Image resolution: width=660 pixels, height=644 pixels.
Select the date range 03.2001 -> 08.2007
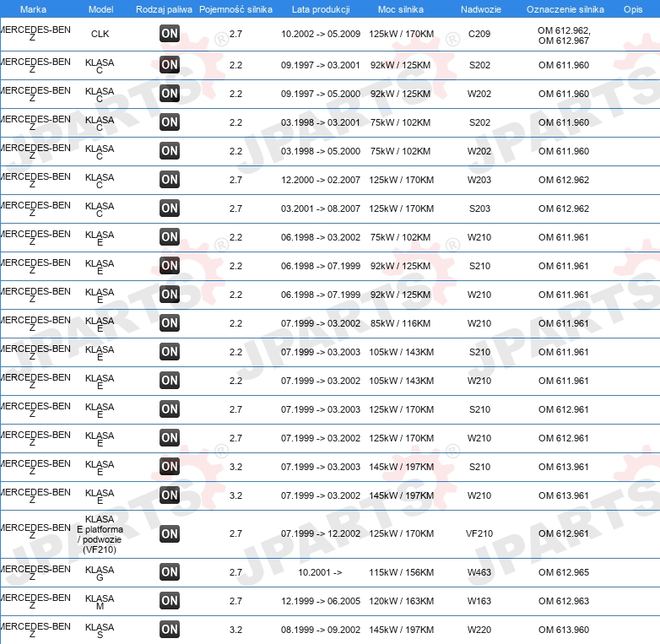321,208
